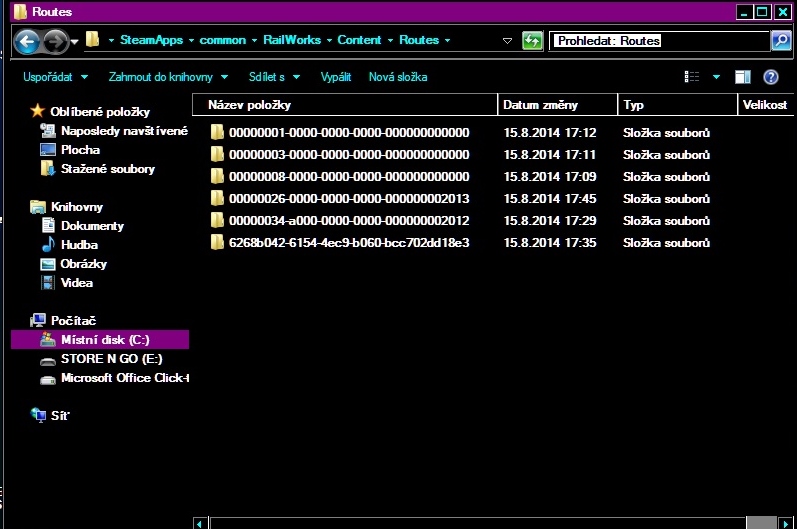Select folder icon of 00000026-0000-0000-0000-000000002013
The height and width of the screenshot is (529, 797).
(x=217, y=199)
